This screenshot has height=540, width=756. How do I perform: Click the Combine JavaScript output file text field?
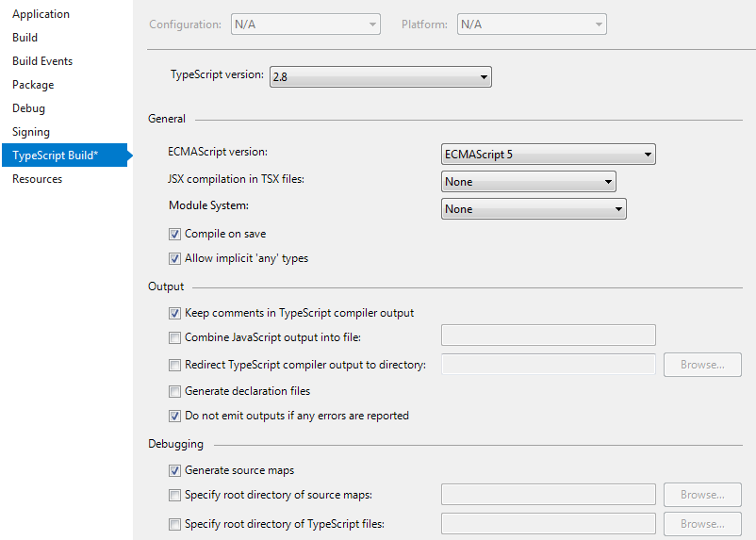click(x=549, y=335)
